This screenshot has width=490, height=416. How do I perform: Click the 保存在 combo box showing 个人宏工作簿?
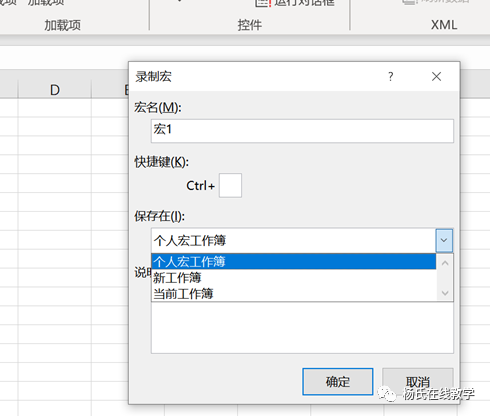302,240
